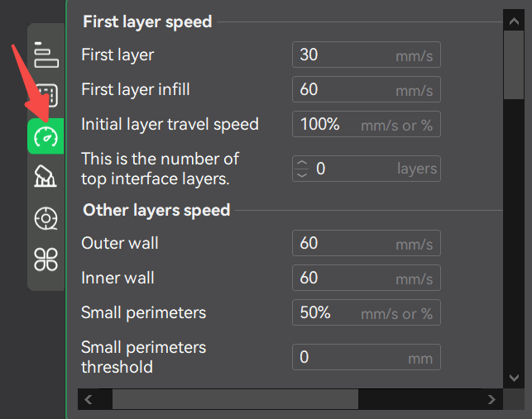532x419 pixels.
Task: Decrease top interface layers with down arrow
Action: 302,174
